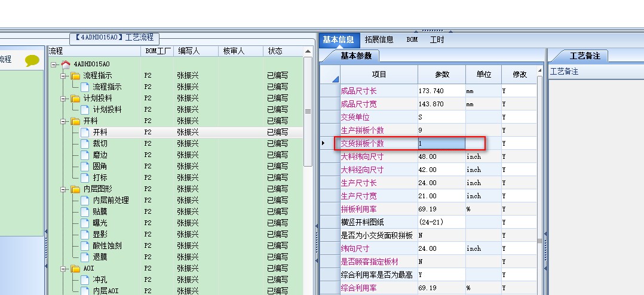Click the 是否顾客指定板材 row
Screen dimensions: 644x295
pos(428,262)
